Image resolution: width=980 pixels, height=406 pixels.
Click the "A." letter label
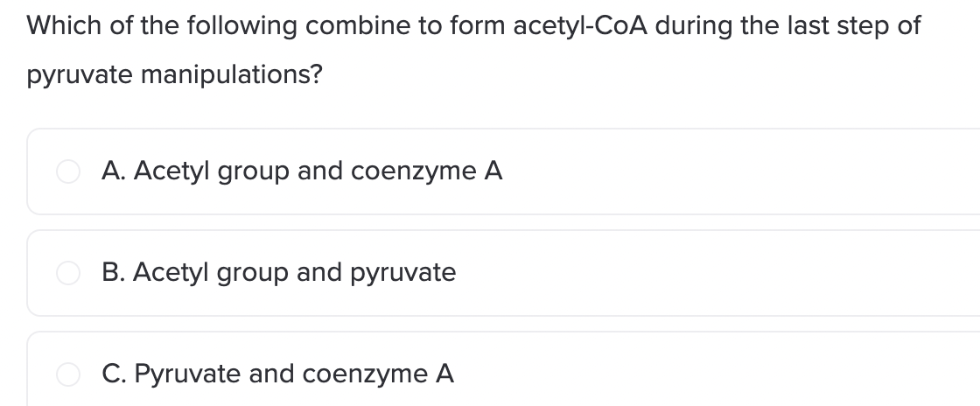point(114,171)
